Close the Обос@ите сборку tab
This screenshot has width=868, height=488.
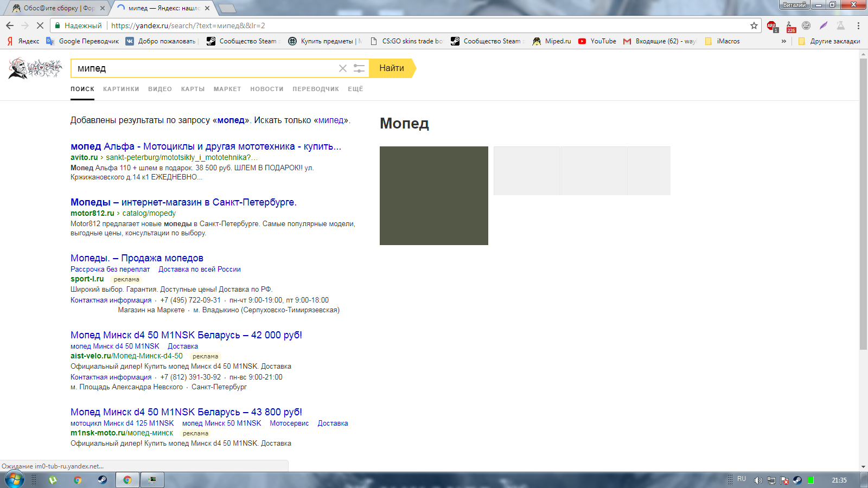pyautogui.click(x=103, y=8)
